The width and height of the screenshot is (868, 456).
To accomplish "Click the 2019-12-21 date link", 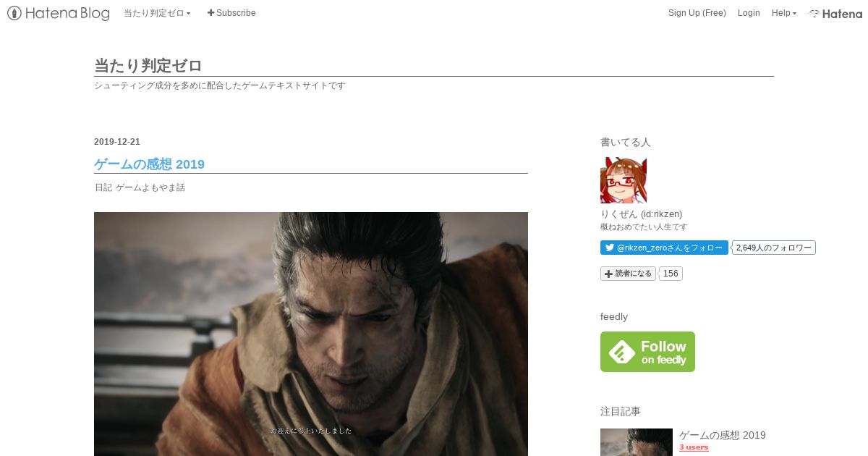I will click(x=117, y=142).
